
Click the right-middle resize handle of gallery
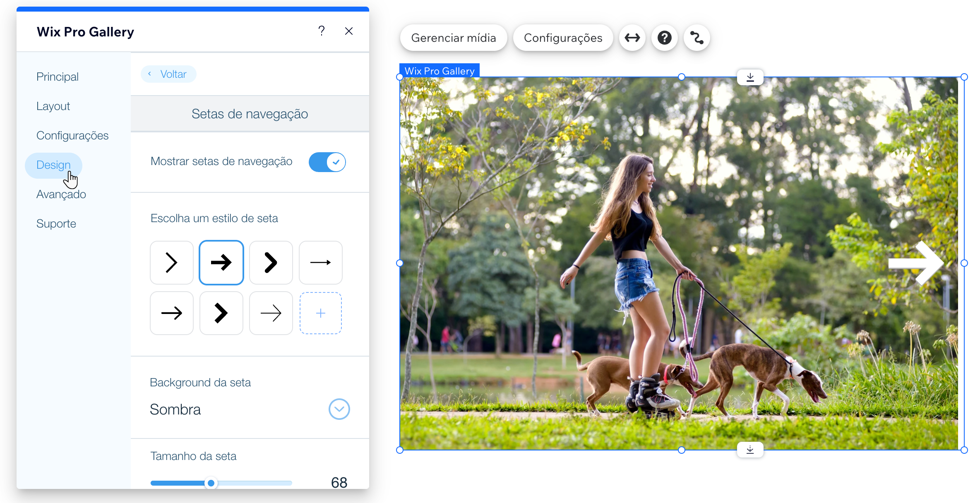(x=964, y=263)
